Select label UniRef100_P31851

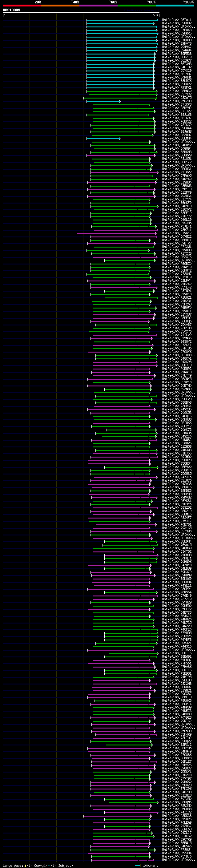176,159
